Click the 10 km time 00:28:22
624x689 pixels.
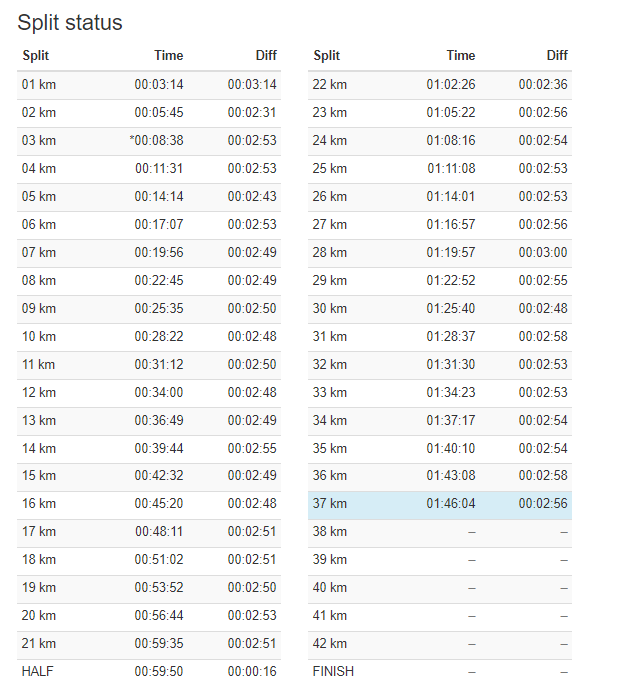point(159,336)
